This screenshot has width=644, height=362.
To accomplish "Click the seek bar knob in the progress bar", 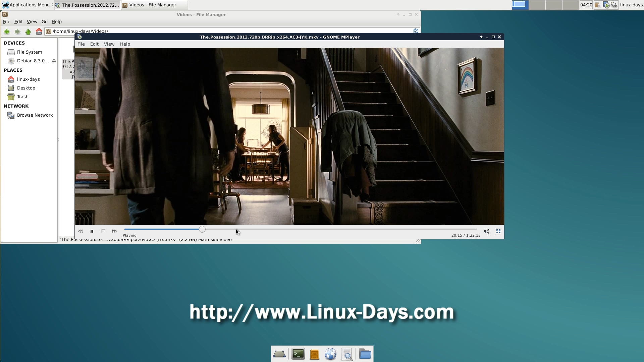I will [x=202, y=229].
